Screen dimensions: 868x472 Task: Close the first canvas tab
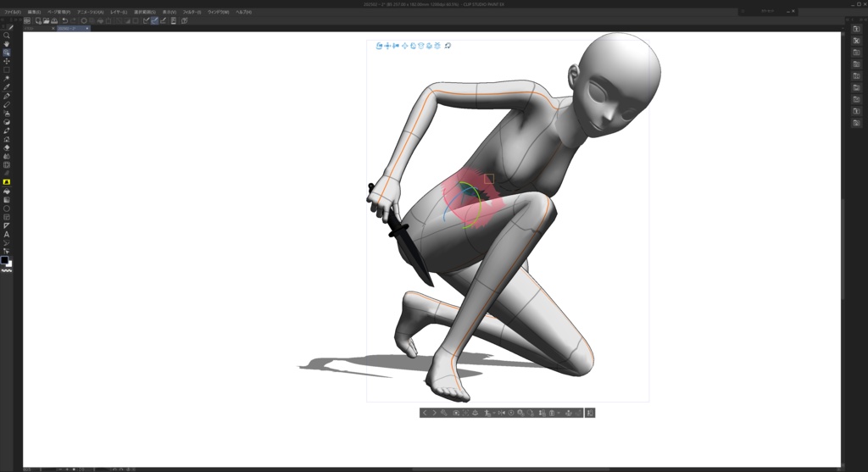point(53,28)
